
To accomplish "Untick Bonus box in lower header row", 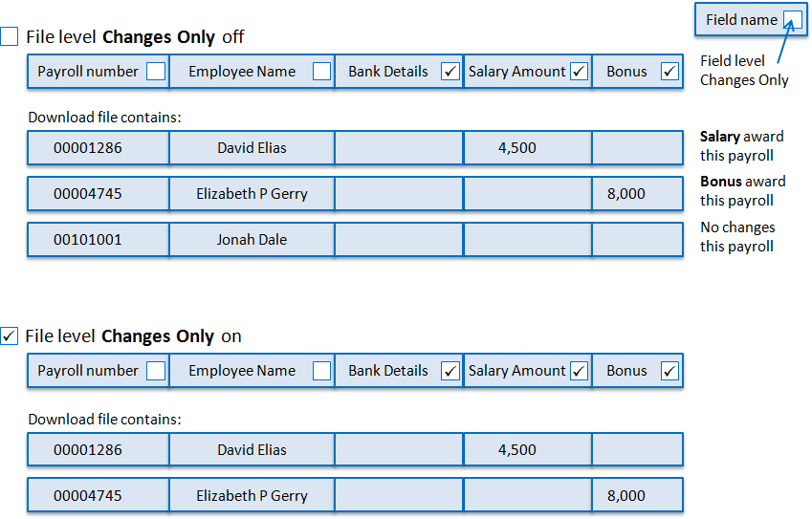I will [669, 371].
